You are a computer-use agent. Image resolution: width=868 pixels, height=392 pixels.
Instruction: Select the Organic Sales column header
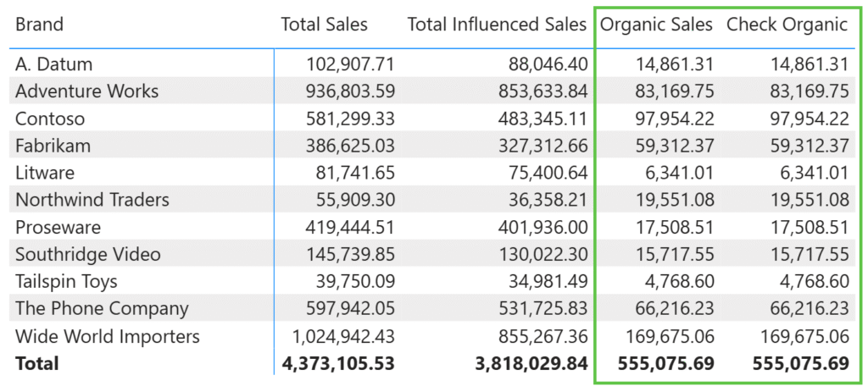point(656,25)
